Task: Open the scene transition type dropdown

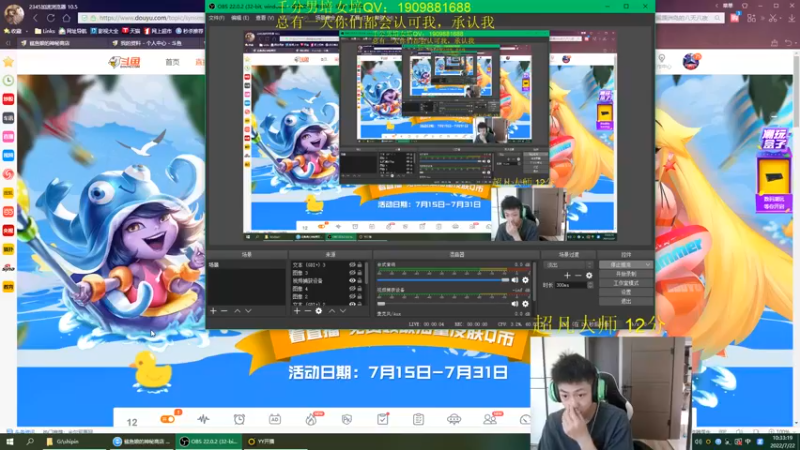Action: coord(569,265)
